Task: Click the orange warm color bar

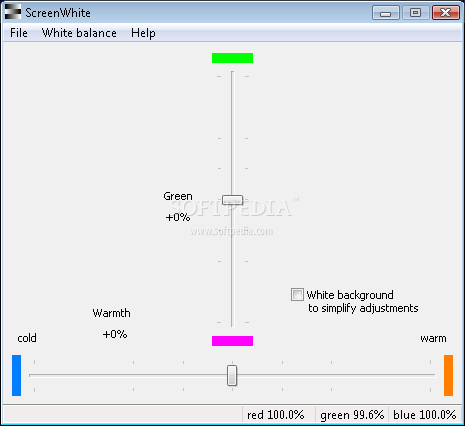Action: pos(448,375)
